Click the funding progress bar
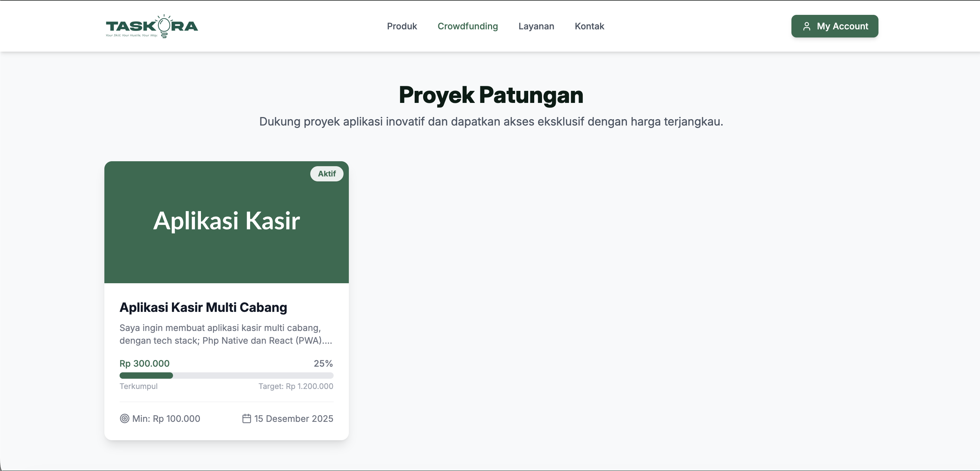The width and height of the screenshot is (980, 471). 226,376
